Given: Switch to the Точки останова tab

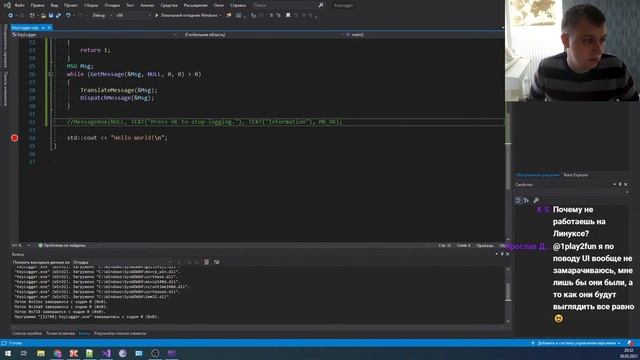Looking at the screenshot, I should coord(60,333).
